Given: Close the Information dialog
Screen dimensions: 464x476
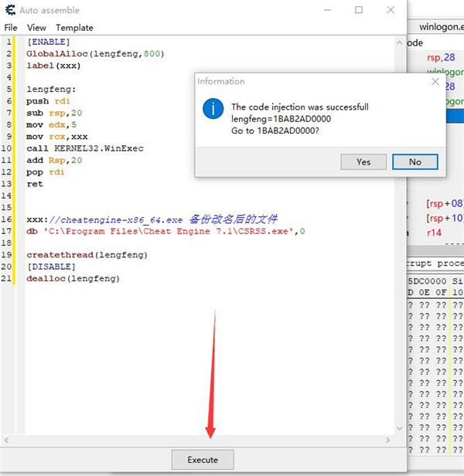Looking at the screenshot, I should (x=435, y=81).
